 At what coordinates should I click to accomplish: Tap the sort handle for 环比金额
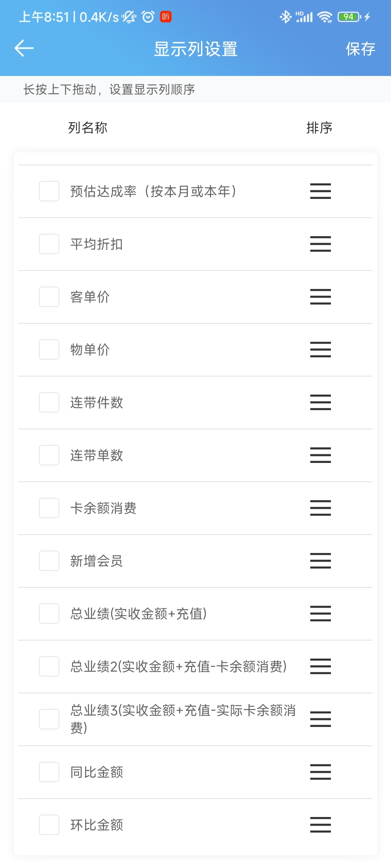(x=320, y=825)
